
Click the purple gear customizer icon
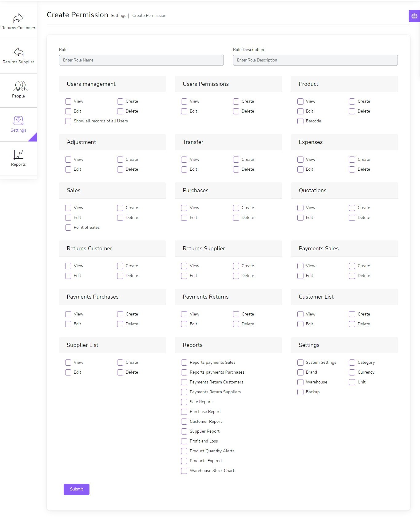414,16
